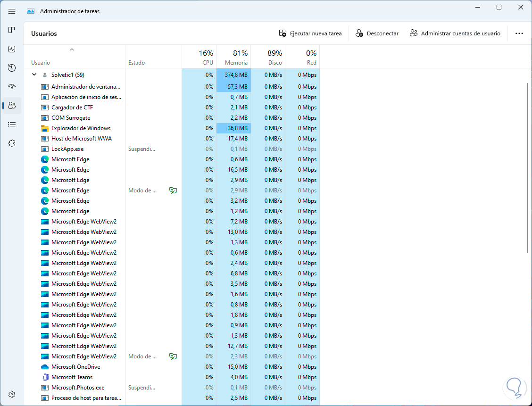Go to the Processes page icon
Screen dimensions: 532x406
pos(12,30)
